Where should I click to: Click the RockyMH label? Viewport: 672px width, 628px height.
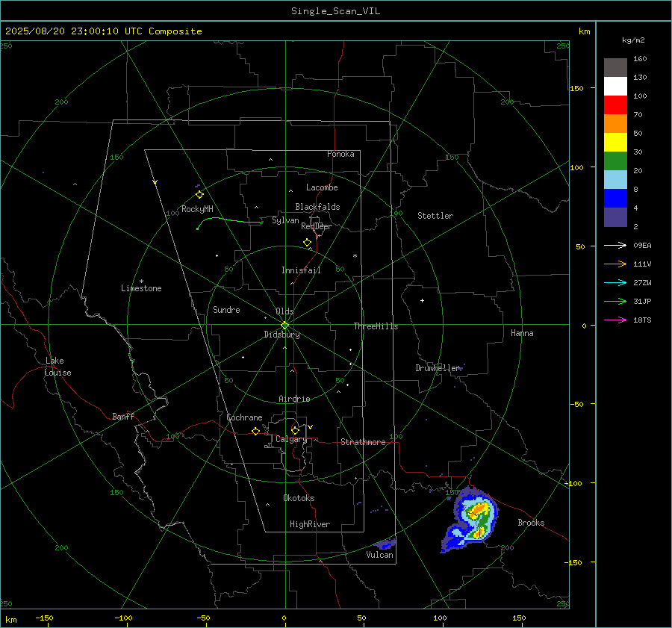197,209
